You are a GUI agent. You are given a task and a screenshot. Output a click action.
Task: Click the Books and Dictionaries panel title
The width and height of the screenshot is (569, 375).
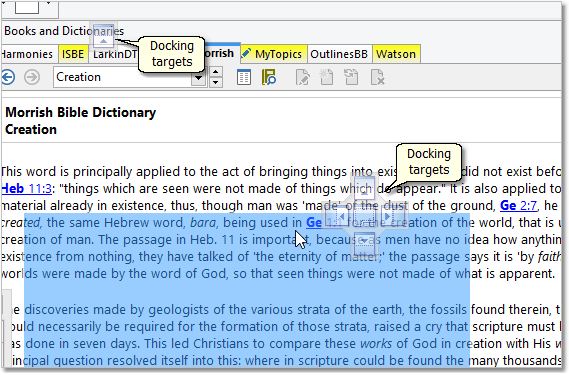coord(64,31)
